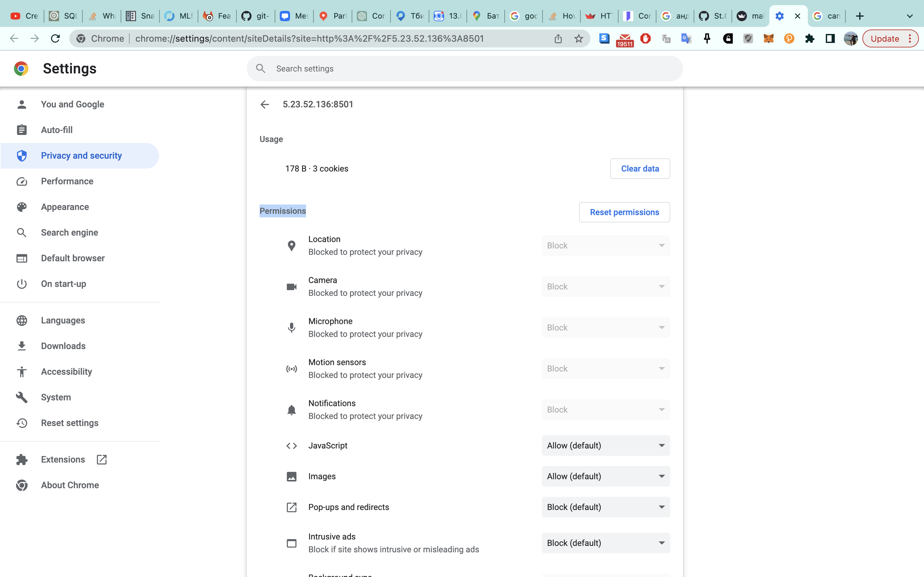Viewport: 924px width, 577px height.
Task: Click the back arrow beside 5.23.52.136:8501
Action: coord(265,104)
